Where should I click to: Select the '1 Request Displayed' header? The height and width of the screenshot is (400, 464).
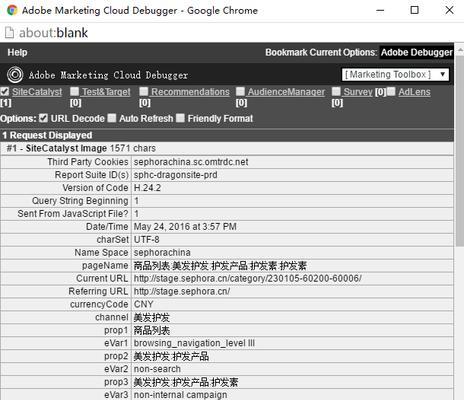[x=47, y=135]
